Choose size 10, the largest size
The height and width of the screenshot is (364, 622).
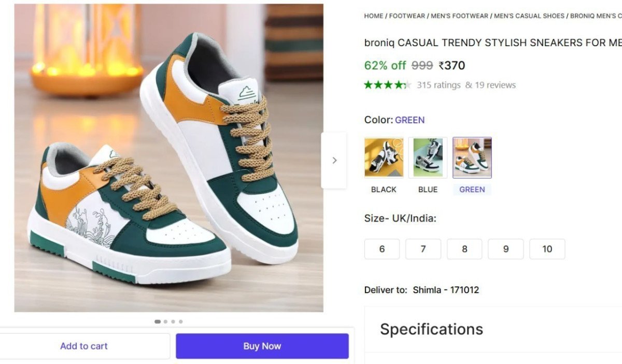(x=547, y=249)
